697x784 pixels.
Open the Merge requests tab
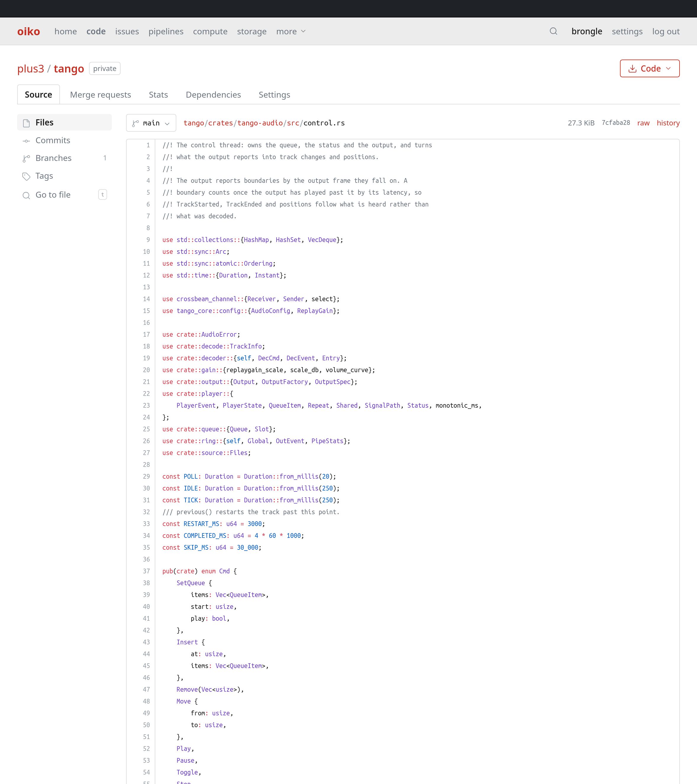(101, 94)
